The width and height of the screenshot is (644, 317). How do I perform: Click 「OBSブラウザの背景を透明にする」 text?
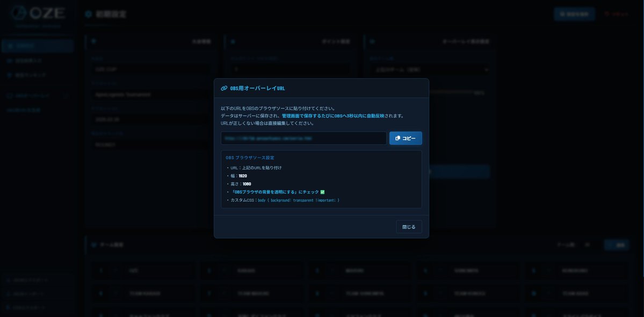[x=264, y=192]
